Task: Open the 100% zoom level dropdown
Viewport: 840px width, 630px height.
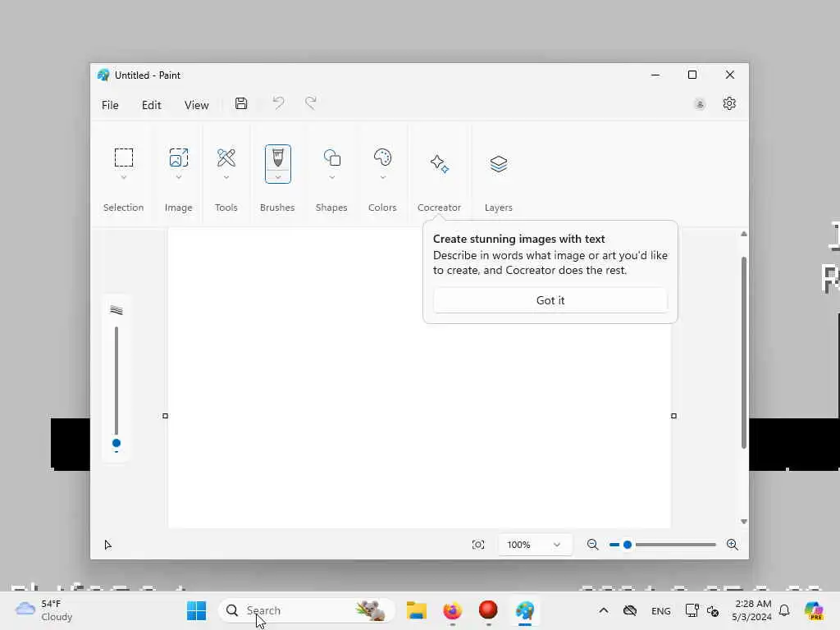Action: coord(534,545)
